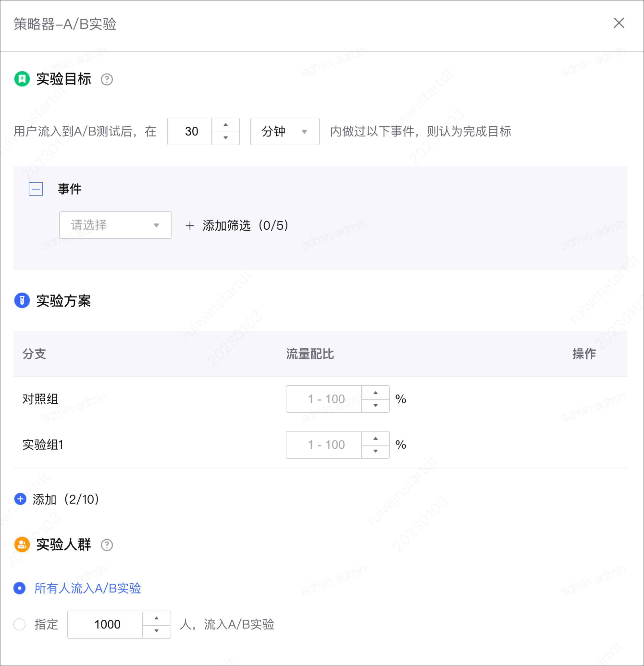Screen dimensions: 644x666
Task: Click the blue 实验方案 section icon
Action: click(22, 301)
